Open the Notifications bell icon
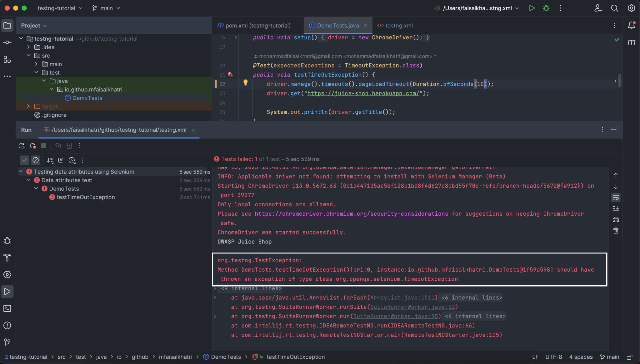 631,25
